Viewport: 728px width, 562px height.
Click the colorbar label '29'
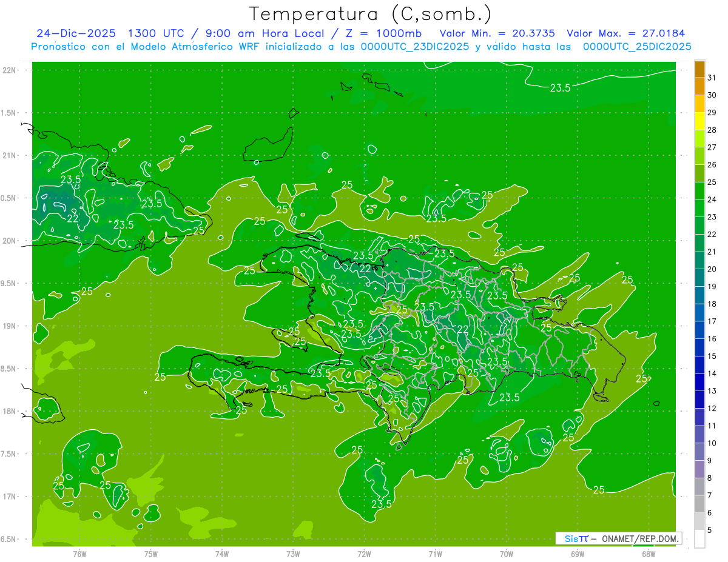pyautogui.click(x=712, y=113)
